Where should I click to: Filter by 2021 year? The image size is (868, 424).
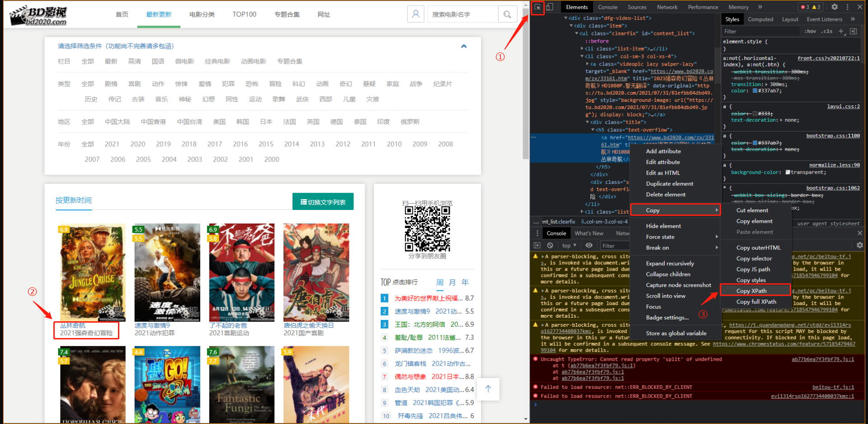click(x=112, y=144)
